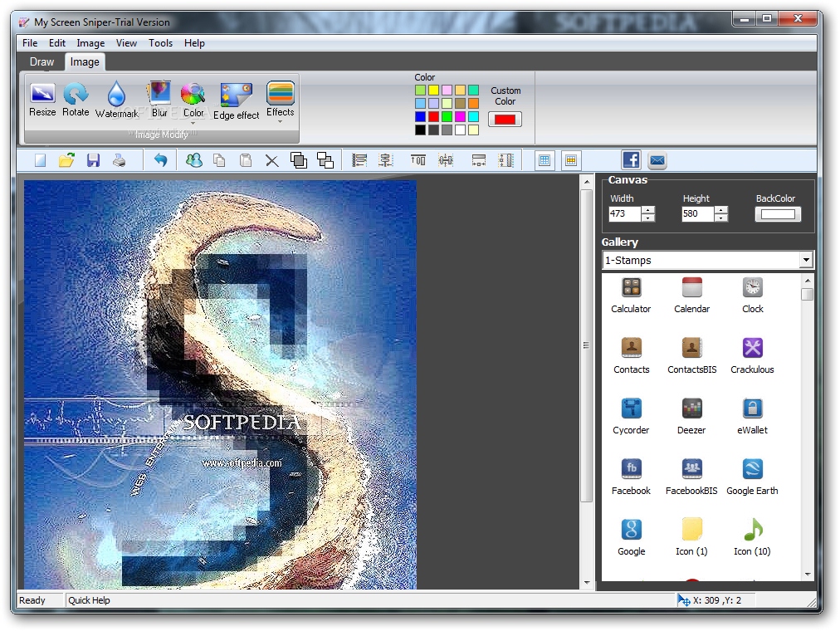Click Quick Help in status bar
The image size is (840, 631).
[x=89, y=600]
